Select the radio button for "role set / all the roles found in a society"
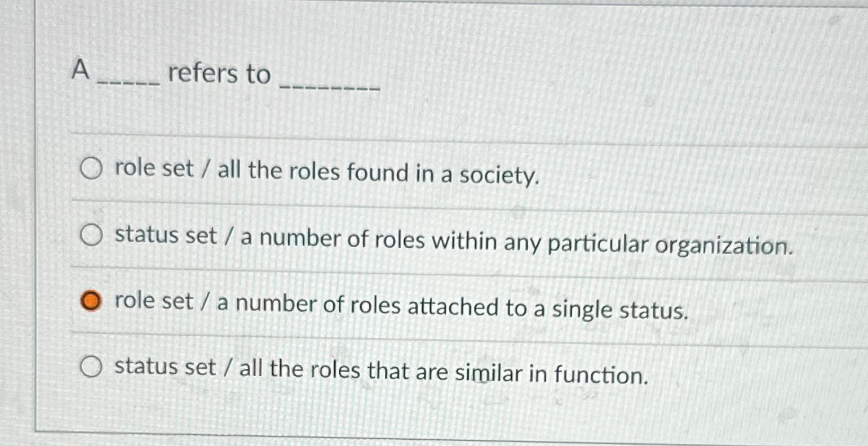 91,170
